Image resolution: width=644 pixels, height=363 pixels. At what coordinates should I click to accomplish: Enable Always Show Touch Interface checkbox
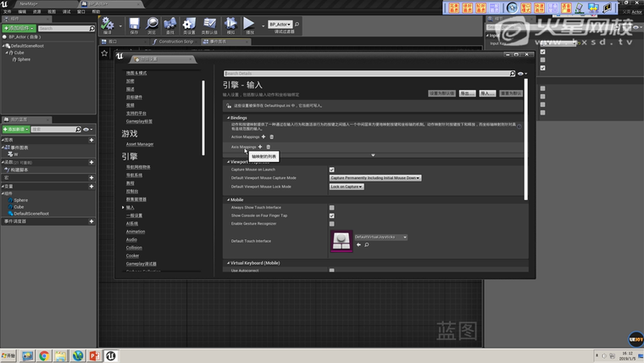331,208
